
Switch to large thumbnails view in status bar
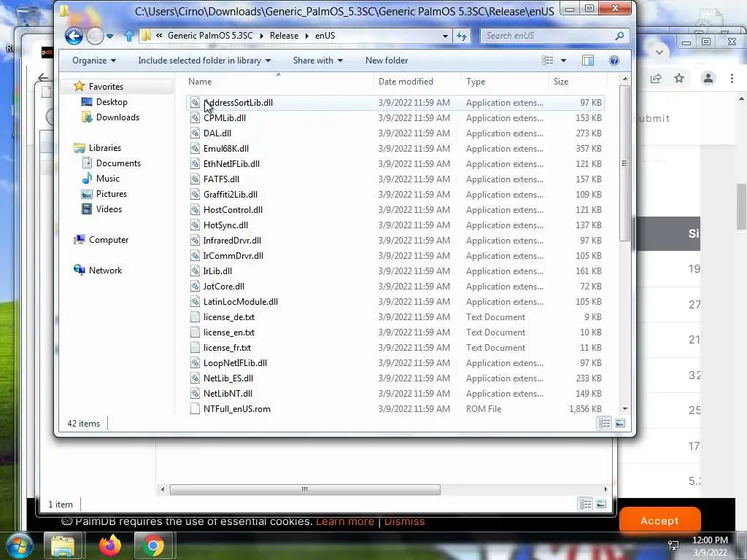click(620, 424)
